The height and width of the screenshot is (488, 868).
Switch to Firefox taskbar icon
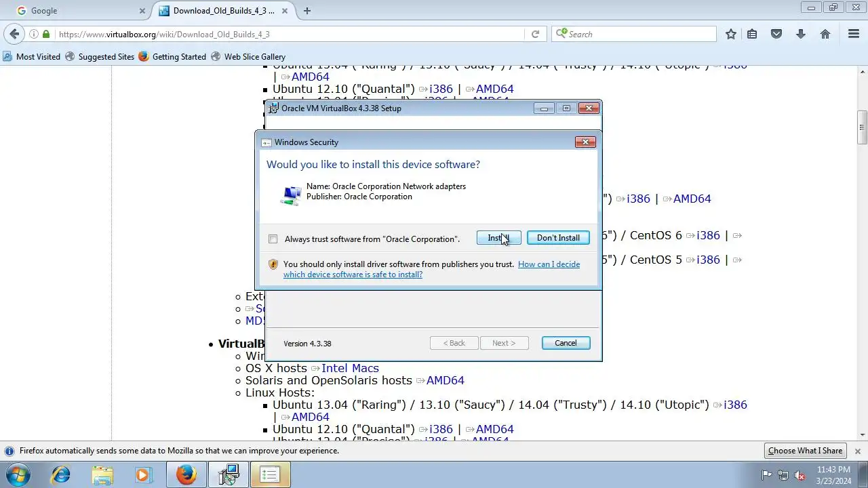pyautogui.click(x=186, y=475)
